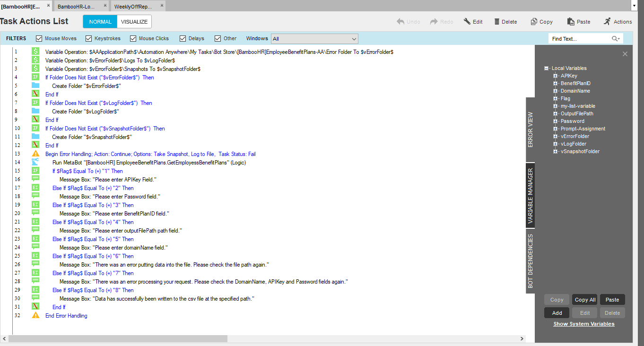Switch to the VISUALIZE view

tap(134, 22)
